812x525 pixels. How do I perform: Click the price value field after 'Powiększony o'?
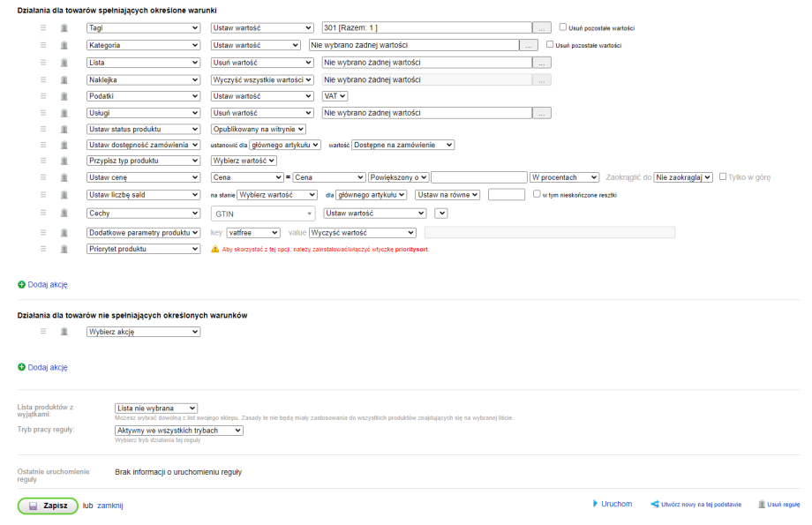click(479, 177)
